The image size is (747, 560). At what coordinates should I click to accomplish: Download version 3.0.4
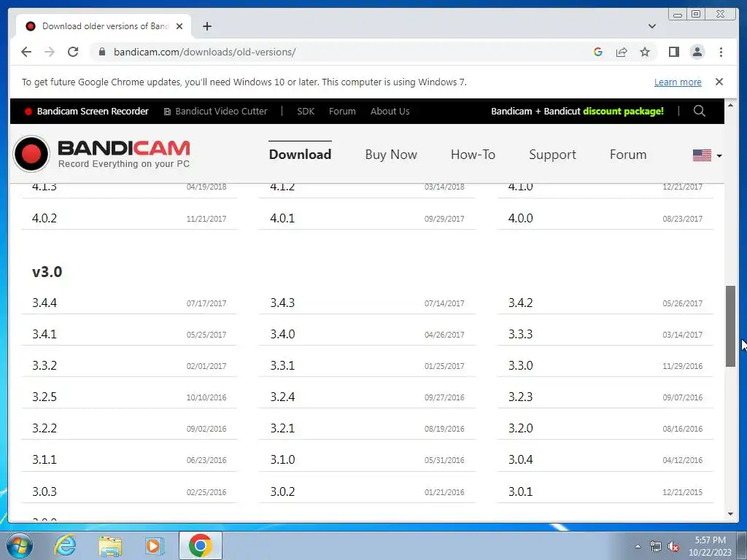(x=605, y=460)
